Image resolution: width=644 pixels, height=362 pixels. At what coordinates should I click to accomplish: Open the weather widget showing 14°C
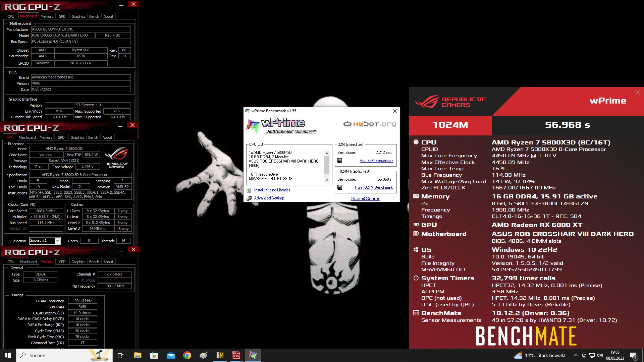[540, 355]
